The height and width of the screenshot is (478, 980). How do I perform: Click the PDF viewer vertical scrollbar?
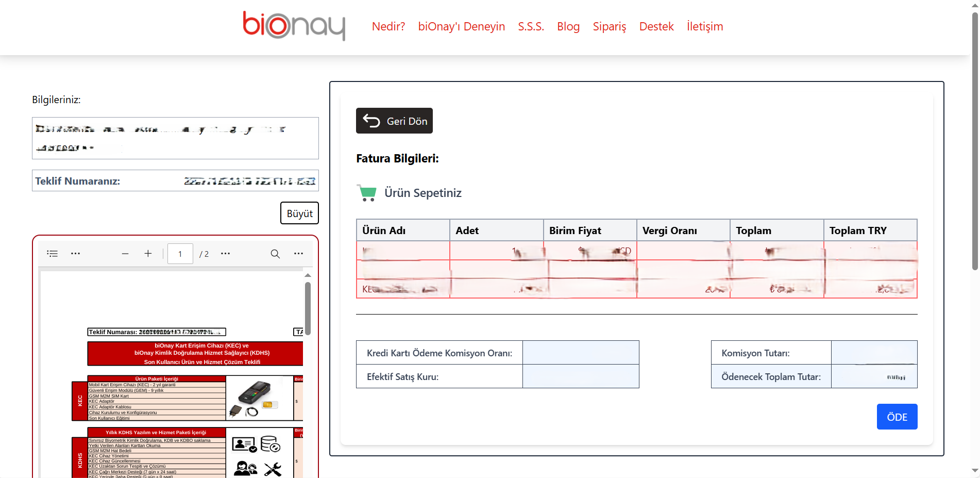point(308,308)
